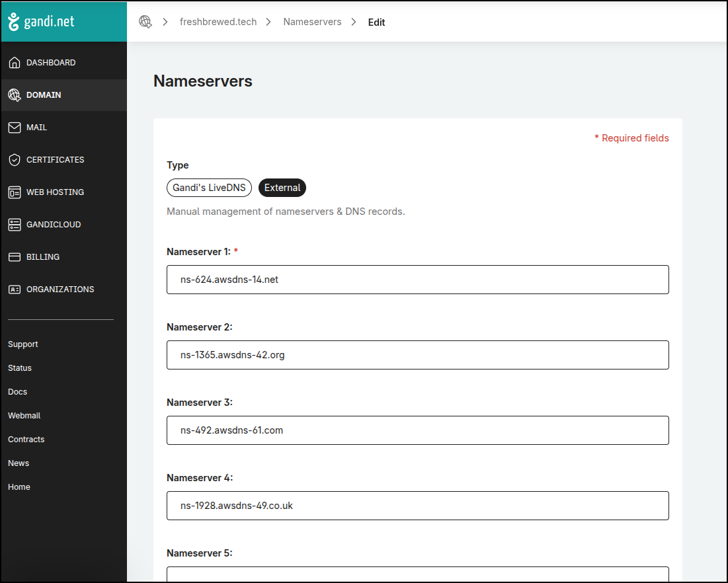This screenshot has height=583, width=728.
Task: Click Nameserver 5 input field
Action: click(x=417, y=574)
